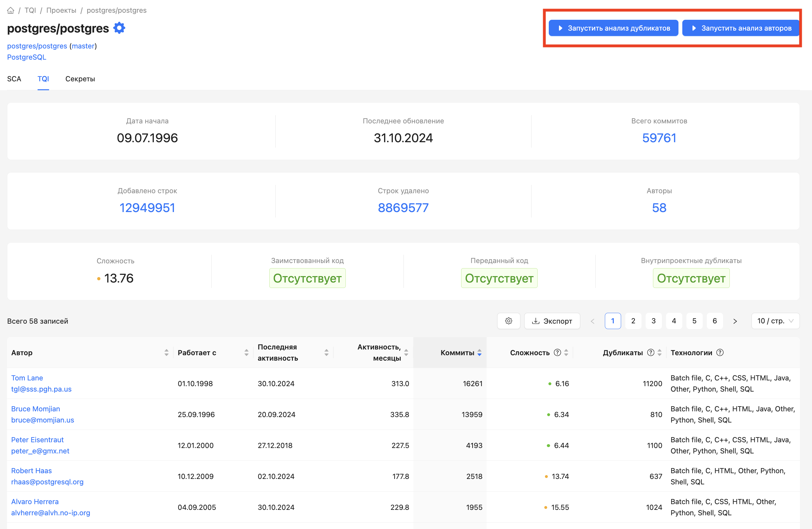Go to page 6
This screenshot has height=529, width=812.
tap(715, 321)
